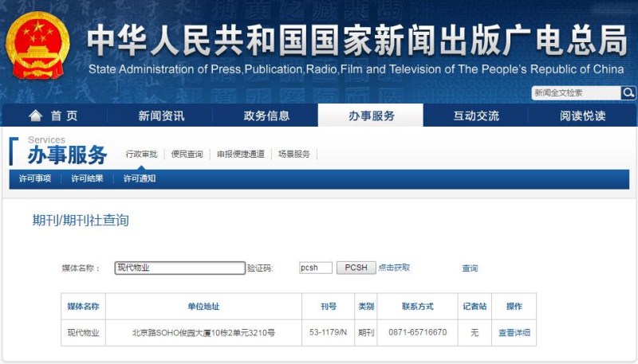Open the 许可结果 link
638x364 pixels.
[87, 178]
